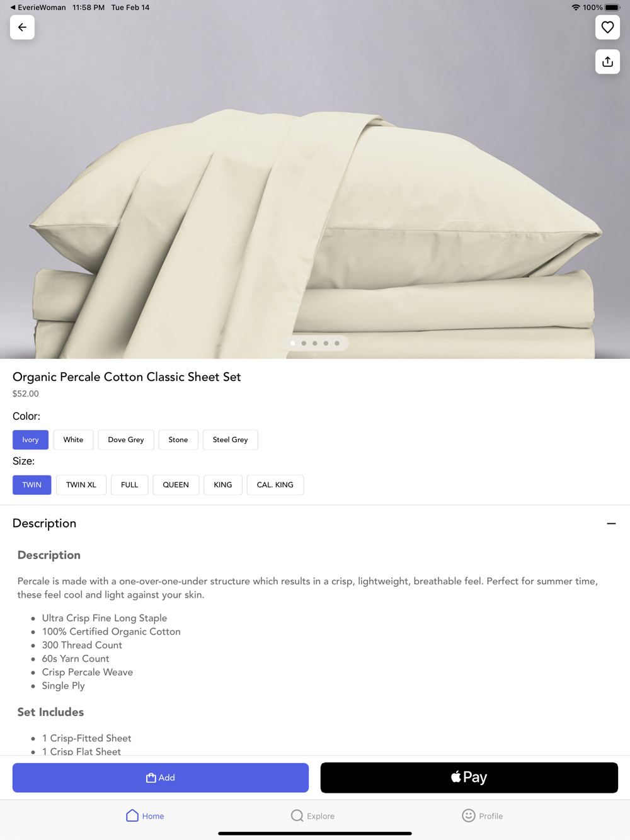Collapse the Description section
The height and width of the screenshot is (840, 630).
tap(611, 523)
